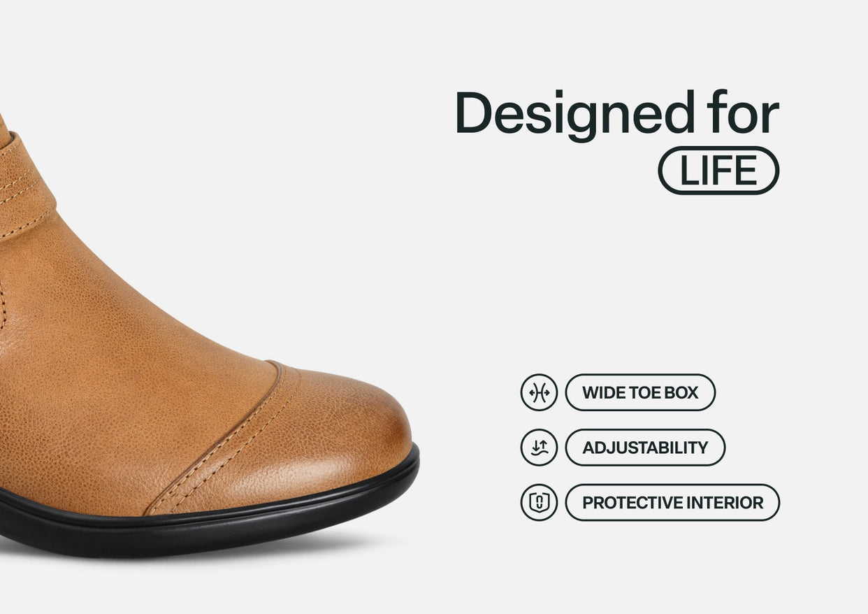The width and height of the screenshot is (868, 614).
Task: Click the protective interior shield icon
Action: pos(539,502)
